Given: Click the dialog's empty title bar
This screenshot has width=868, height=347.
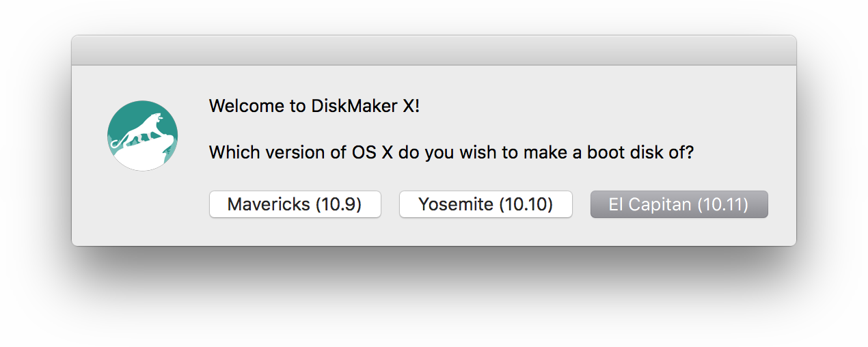Looking at the screenshot, I should click(x=434, y=51).
